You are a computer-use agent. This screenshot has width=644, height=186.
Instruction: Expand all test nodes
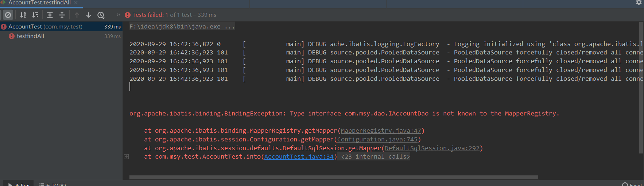click(x=50, y=15)
